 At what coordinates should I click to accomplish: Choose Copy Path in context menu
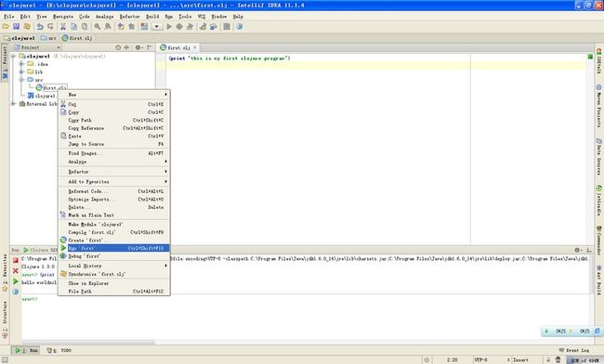[x=114, y=120]
